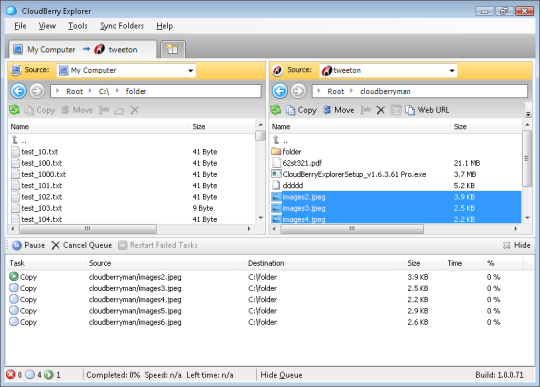The width and height of the screenshot is (540, 387).
Task: Hide the queue panel with Hide button
Action: (517, 245)
